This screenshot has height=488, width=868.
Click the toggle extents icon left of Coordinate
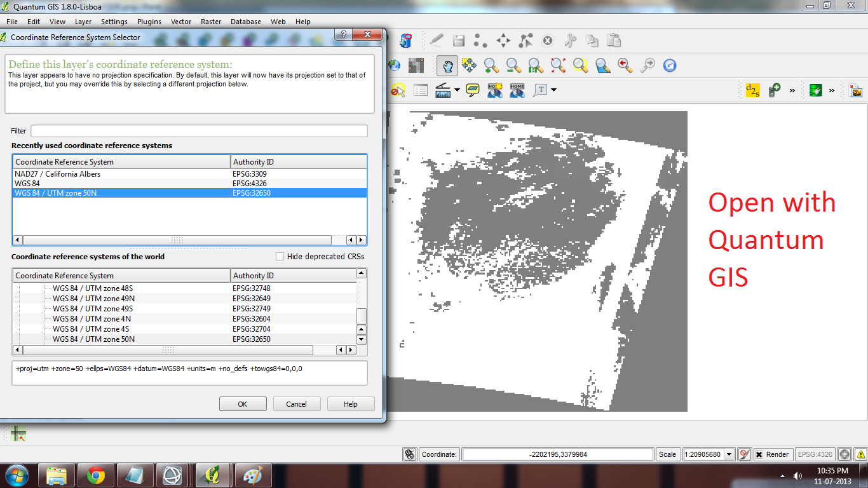click(410, 454)
